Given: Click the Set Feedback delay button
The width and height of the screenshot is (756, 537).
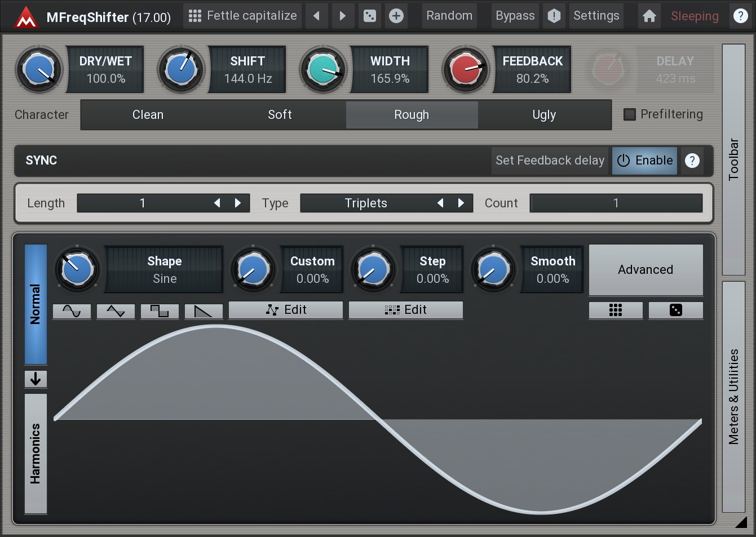Looking at the screenshot, I should (550, 161).
